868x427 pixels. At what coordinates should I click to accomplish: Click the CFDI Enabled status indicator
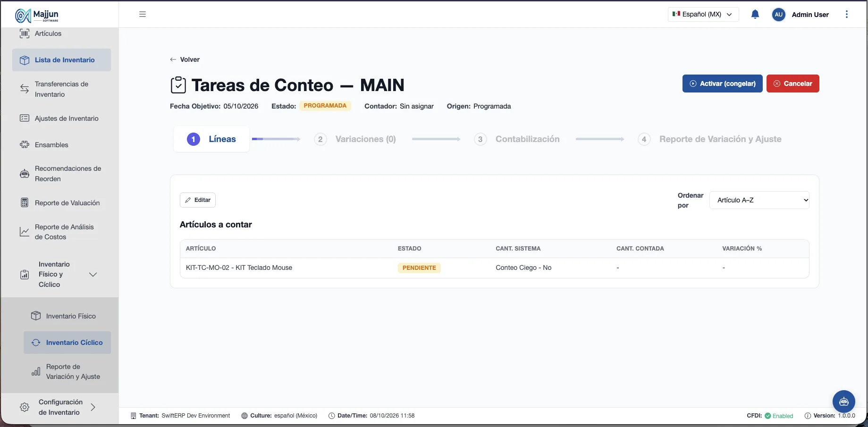coord(770,416)
